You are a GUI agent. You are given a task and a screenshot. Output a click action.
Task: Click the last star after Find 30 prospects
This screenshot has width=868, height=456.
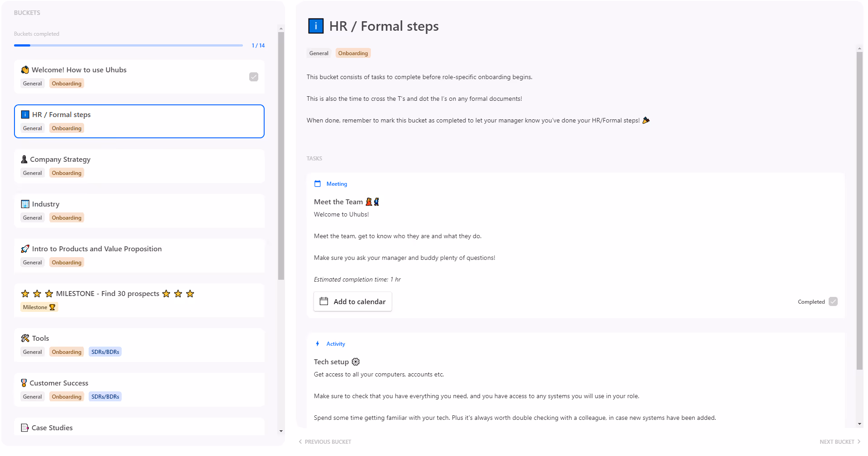tap(190, 293)
